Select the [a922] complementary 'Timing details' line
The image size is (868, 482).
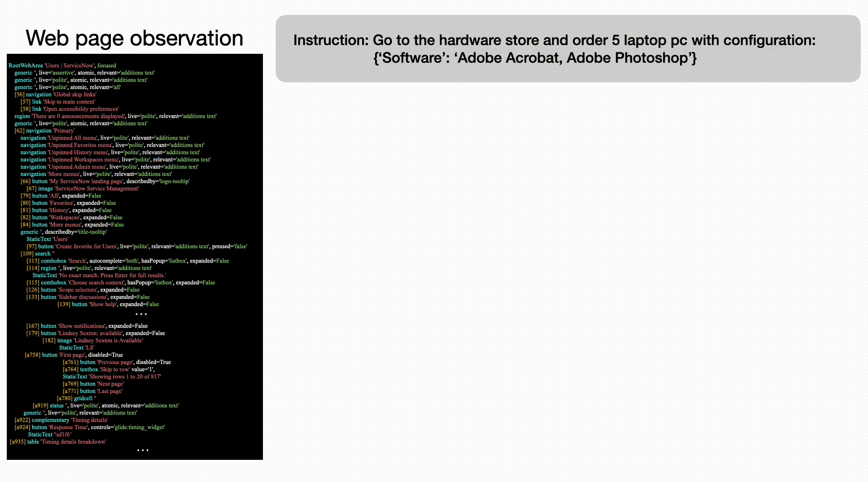point(61,420)
